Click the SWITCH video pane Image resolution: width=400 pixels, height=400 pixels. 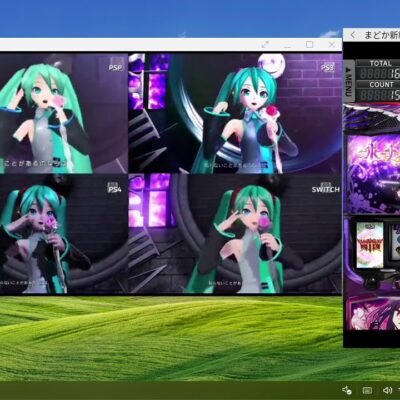[x=235, y=233]
